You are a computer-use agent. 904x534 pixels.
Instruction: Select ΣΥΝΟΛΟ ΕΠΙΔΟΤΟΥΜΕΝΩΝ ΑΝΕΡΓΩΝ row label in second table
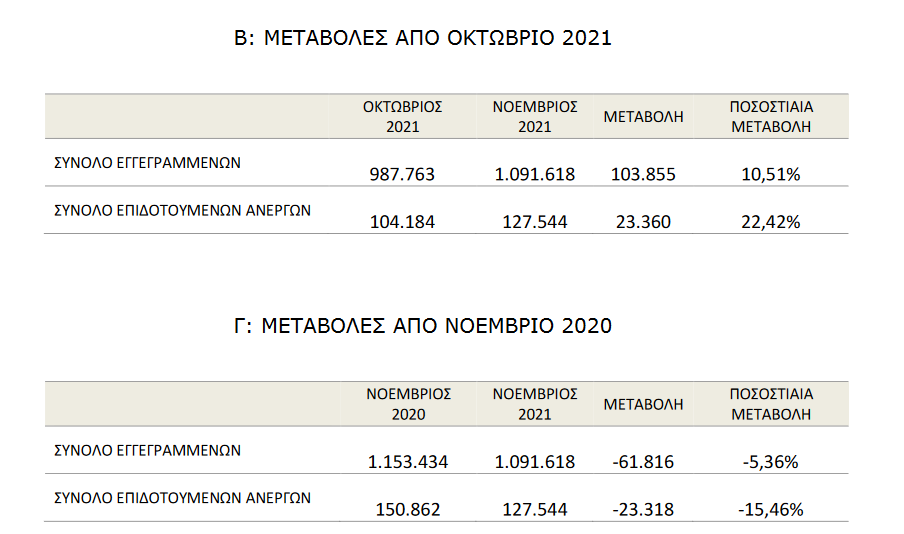click(182, 498)
